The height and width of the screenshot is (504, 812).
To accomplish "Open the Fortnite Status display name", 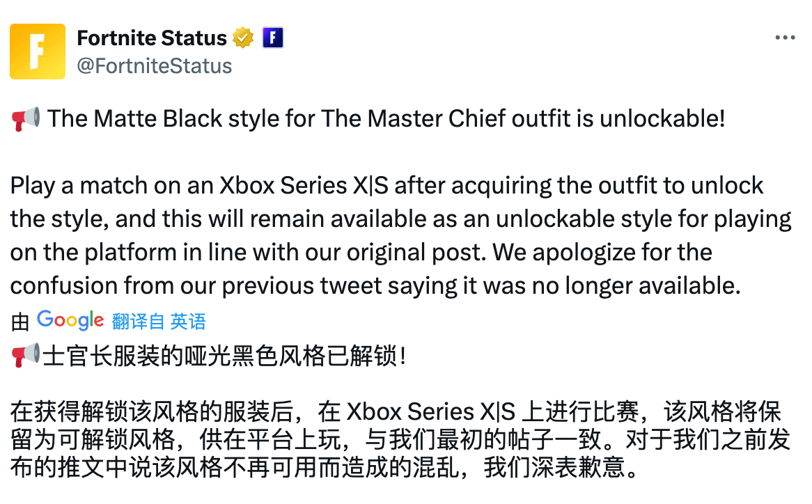I will click(x=152, y=38).
